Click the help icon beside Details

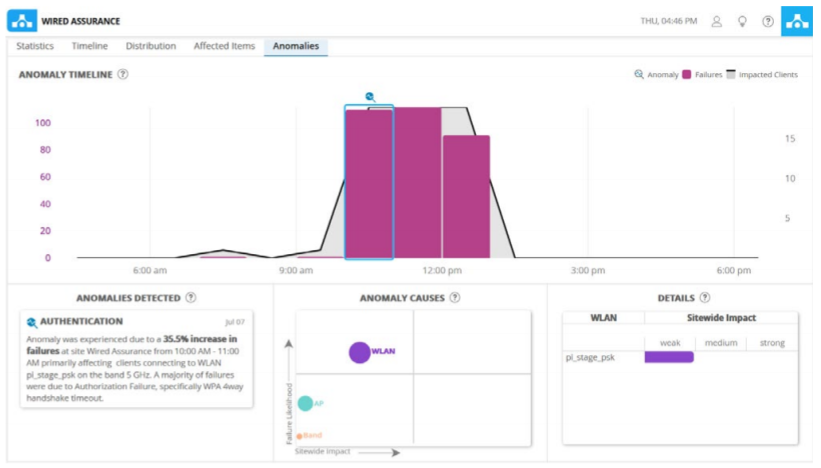[705, 297]
